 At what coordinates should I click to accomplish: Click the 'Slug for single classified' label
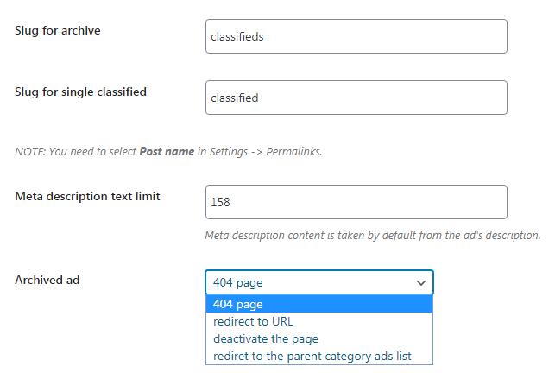pos(80,92)
